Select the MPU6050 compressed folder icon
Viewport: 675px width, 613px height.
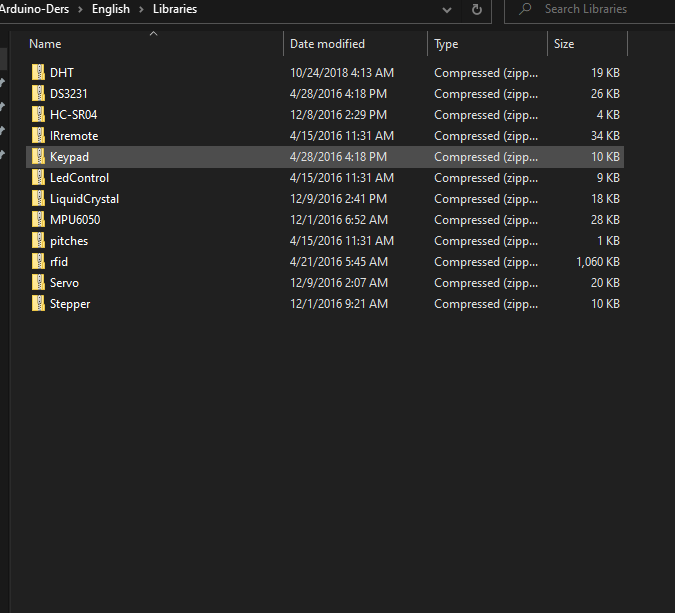click(38, 220)
